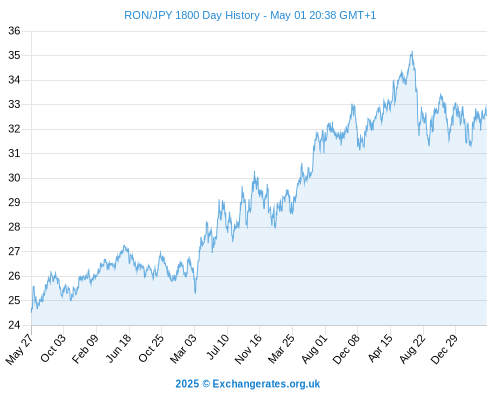Open the Exchangerates.org.uk footer link
The height and width of the screenshot is (400, 495).
click(x=266, y=384)
